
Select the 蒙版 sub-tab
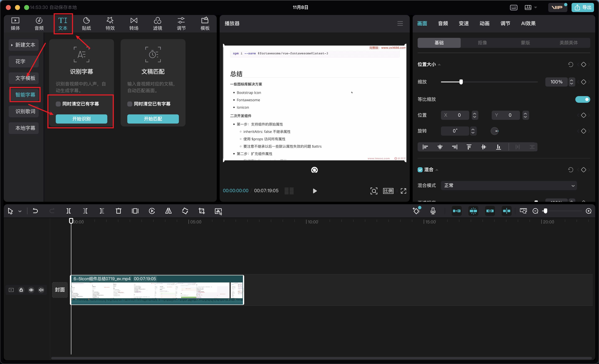tap(525, 43)
